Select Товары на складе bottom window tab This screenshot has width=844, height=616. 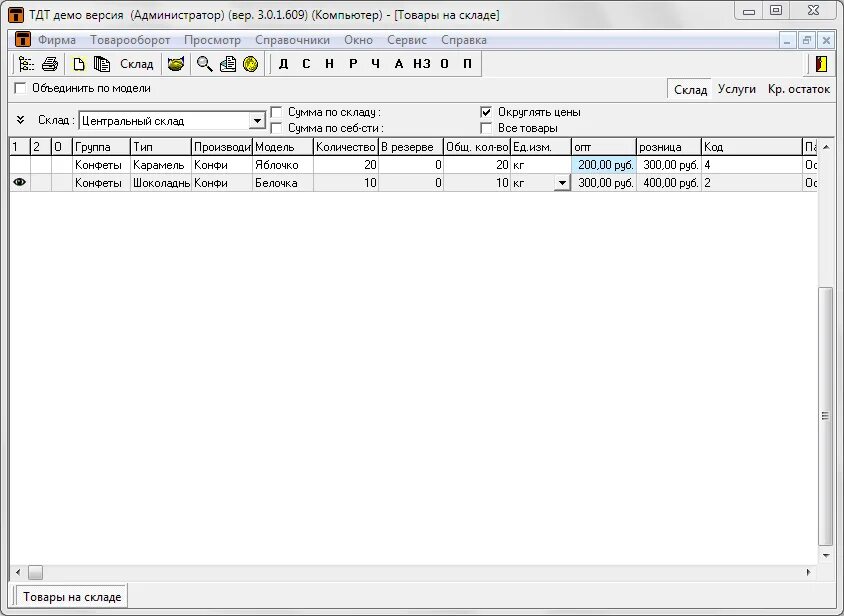pos(72,597)
